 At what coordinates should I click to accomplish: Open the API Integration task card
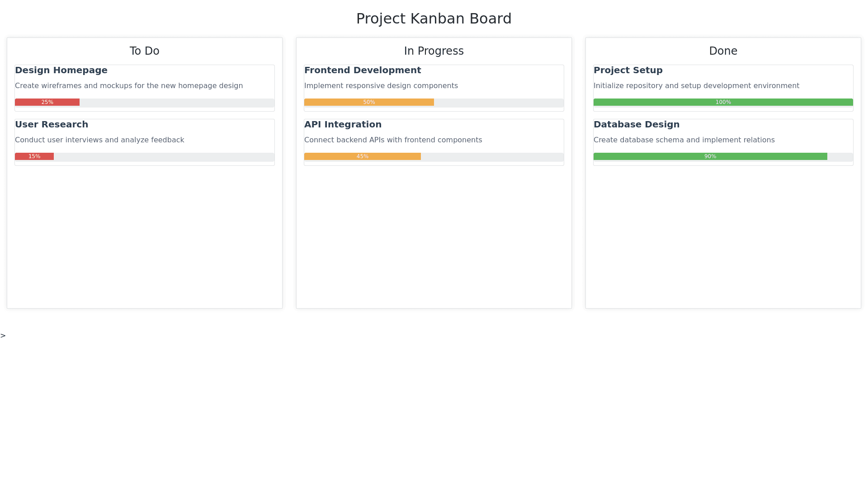click(343, 125)
